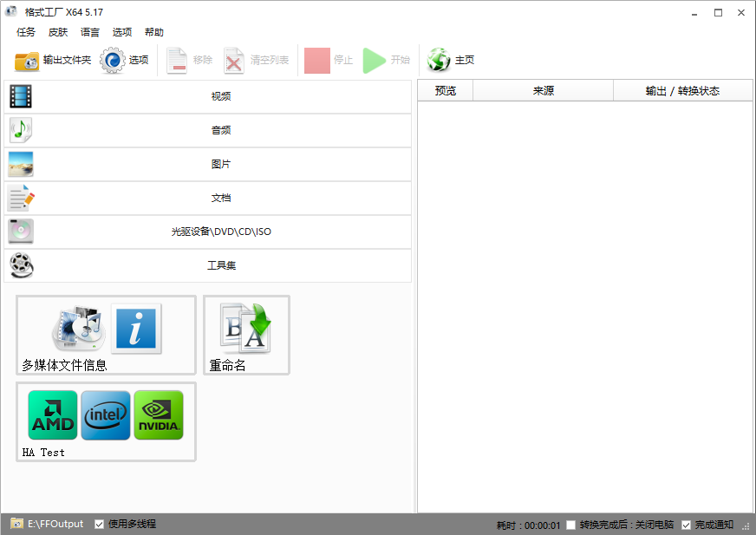The image size is (756, 535).
Task: Open 多媒体文件信息 media info tool
Action: [x=106, y=335]
